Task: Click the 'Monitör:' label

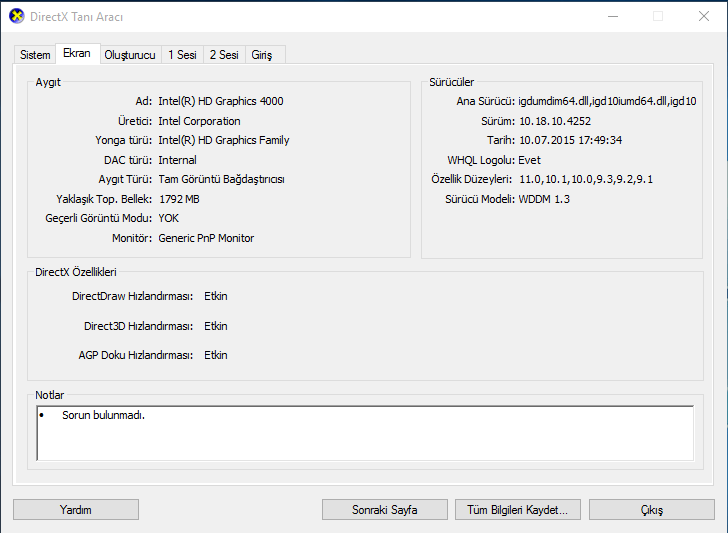Action: (132, 238)
